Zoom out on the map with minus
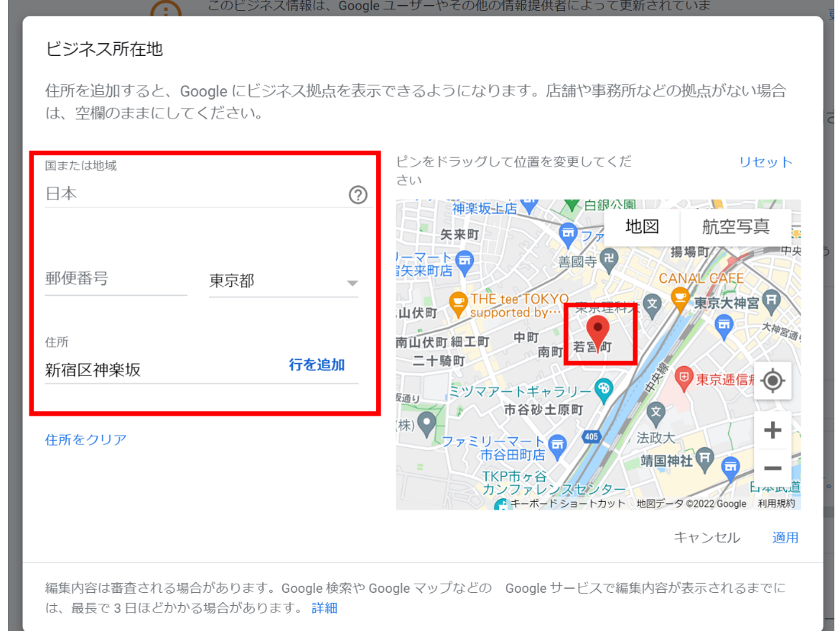The height and width of the screenshot is (631, 840). 773,468
